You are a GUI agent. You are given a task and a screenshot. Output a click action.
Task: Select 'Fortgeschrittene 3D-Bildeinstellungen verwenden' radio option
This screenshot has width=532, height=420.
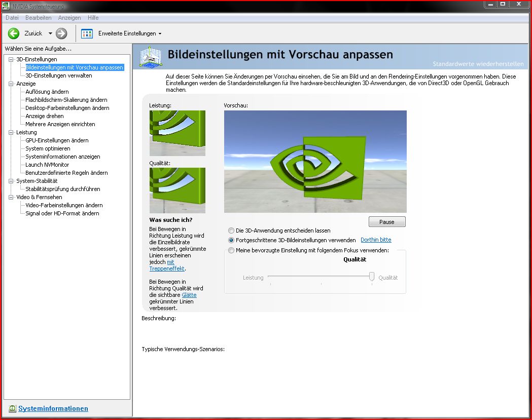pyautogui.click(x=231, y=240)
